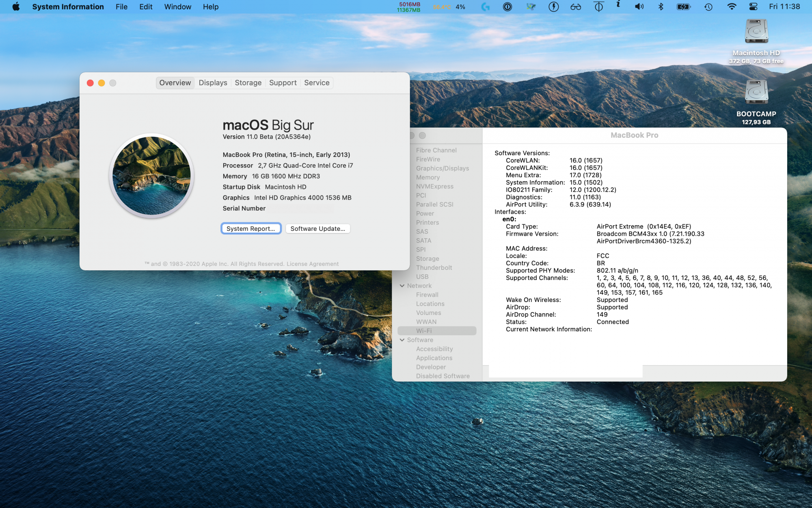Click the Logitech Options menu bar icon
This screenshot has width=812, height=508.
[485, 7]
